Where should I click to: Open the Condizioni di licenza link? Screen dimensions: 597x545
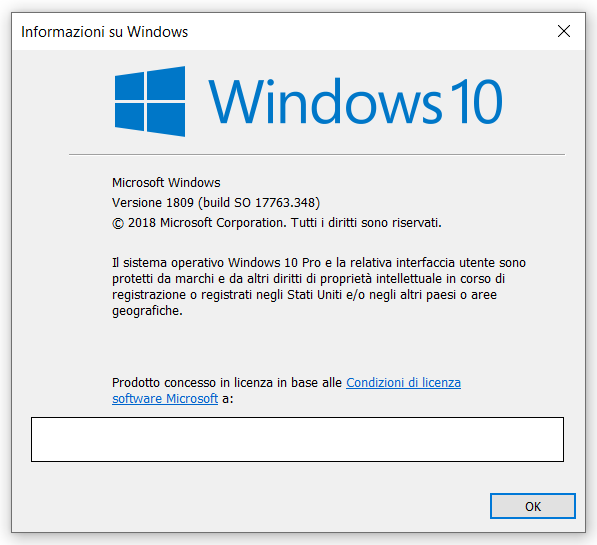tap(403, 382)
